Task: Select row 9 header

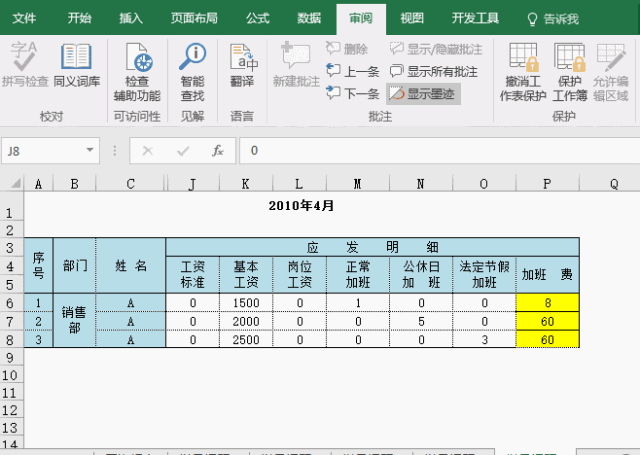Action: (x=11, y=358)
